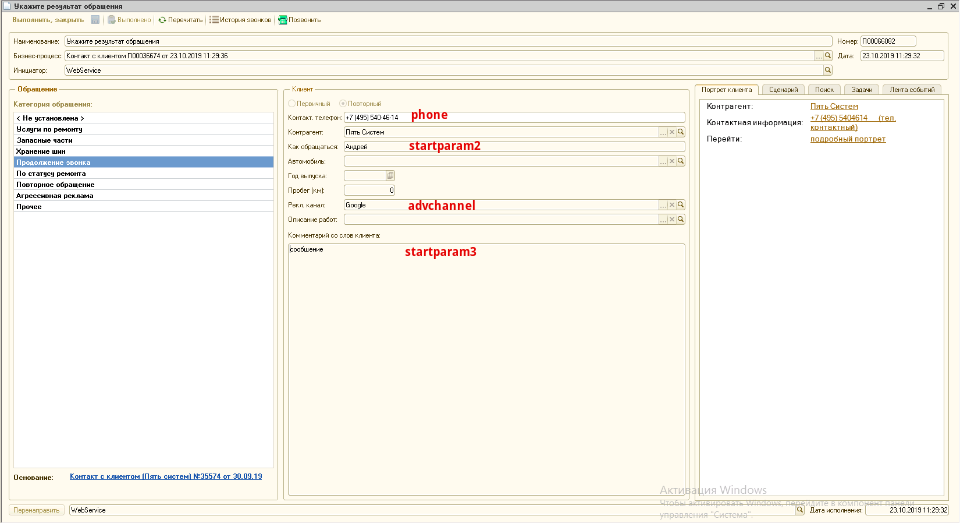960x523 pixels.
Task: Open История звонков call history
Action: (x=239, y=20)
